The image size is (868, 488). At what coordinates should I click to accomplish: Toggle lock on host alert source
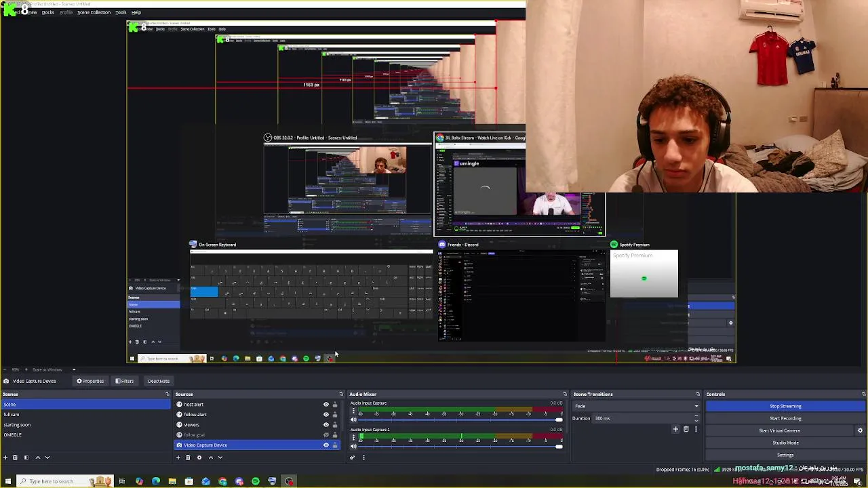point(335,405)
